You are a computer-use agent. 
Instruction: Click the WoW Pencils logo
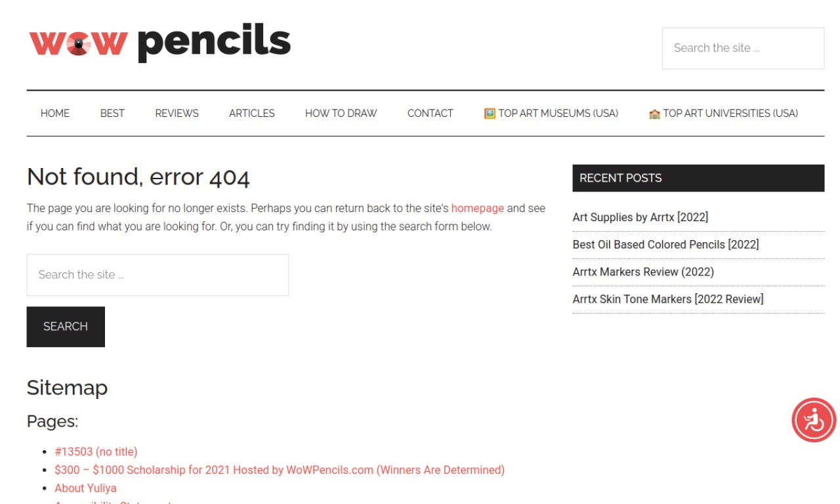click(x=159, y=43)
